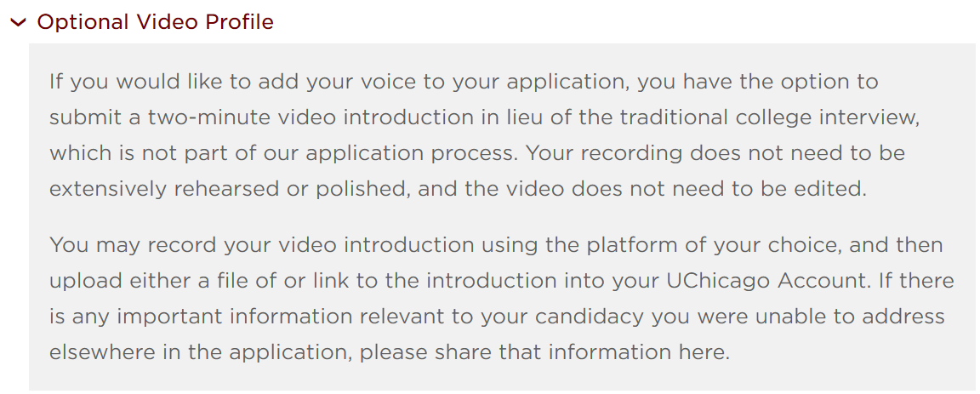Click the Optional Video Profile heading
The image size is (980, 394).
pos(155,22)
